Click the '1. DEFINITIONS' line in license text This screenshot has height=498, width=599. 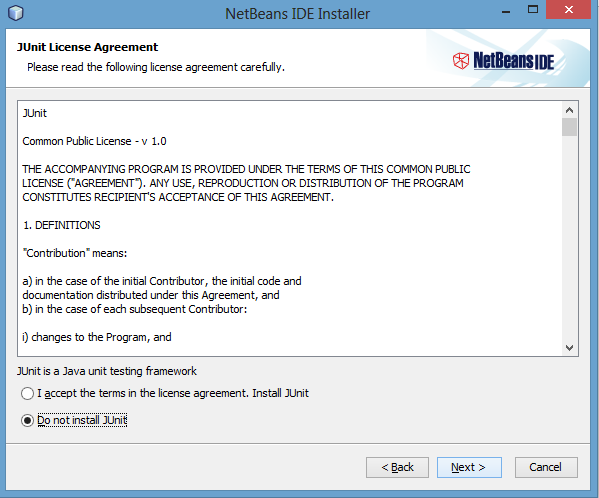click(x=62, y=225)
